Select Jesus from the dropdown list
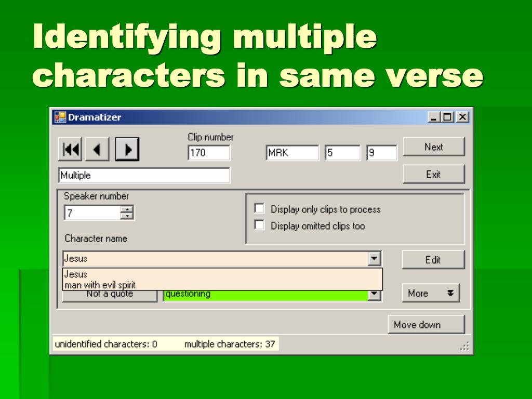Image resolution: width=532 pixels, height=399 pixels. pos(222,274)
